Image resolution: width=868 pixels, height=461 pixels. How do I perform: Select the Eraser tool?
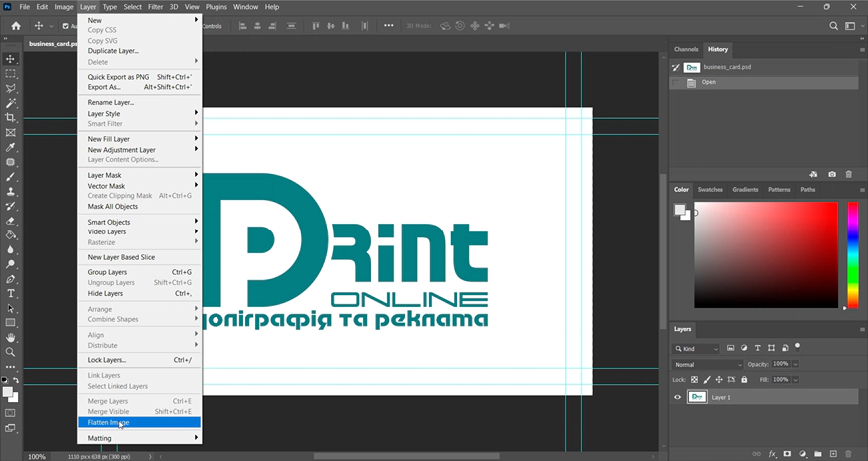(x=11, y=221)
